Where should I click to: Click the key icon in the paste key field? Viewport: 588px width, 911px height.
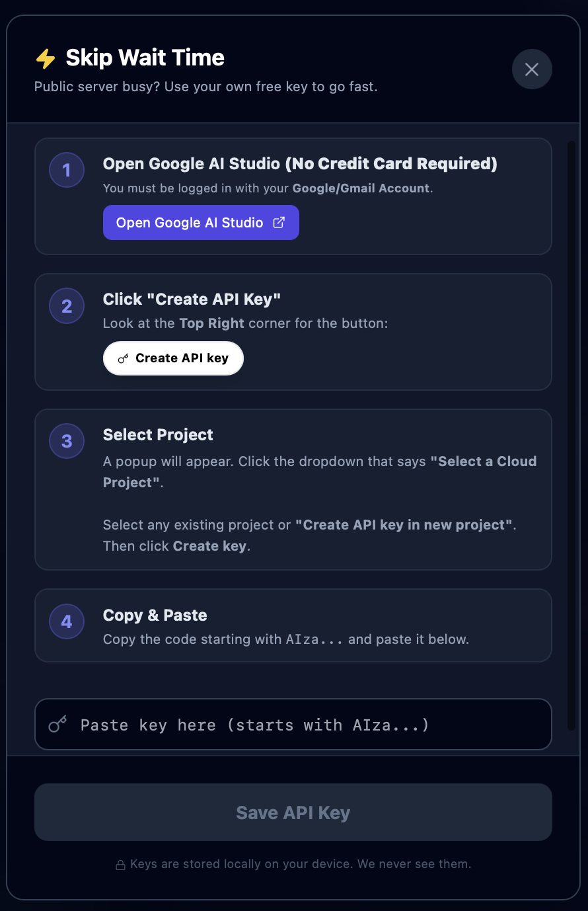tap(57, 724)
